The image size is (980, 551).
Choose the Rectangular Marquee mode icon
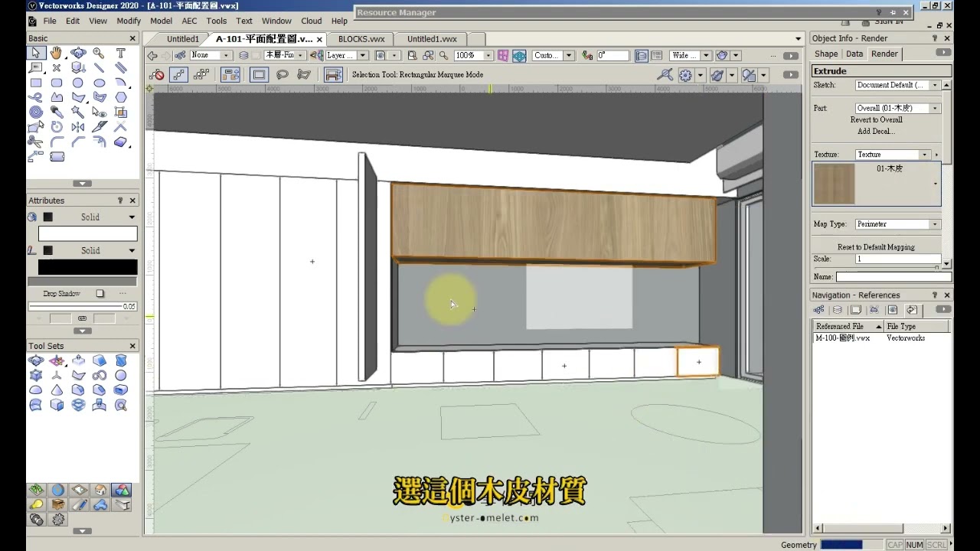[x=260, y=74]
